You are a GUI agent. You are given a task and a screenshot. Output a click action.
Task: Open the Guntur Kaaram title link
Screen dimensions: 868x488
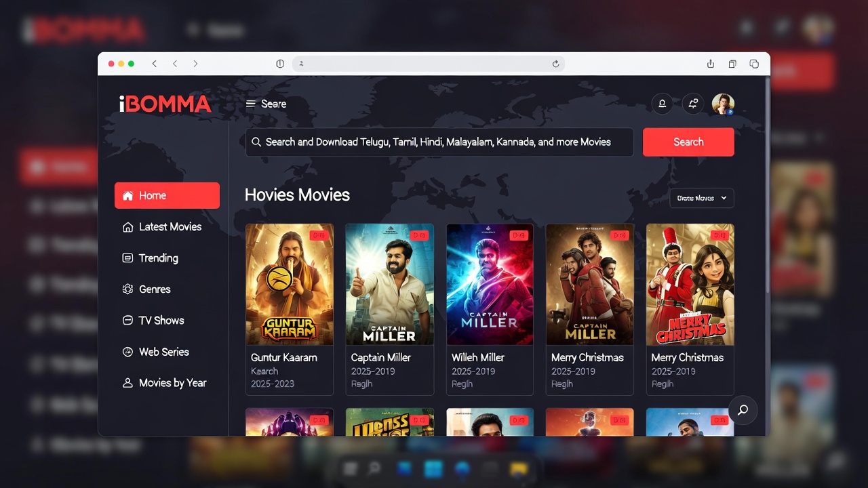pyautogui.click(x=283, y=357)
